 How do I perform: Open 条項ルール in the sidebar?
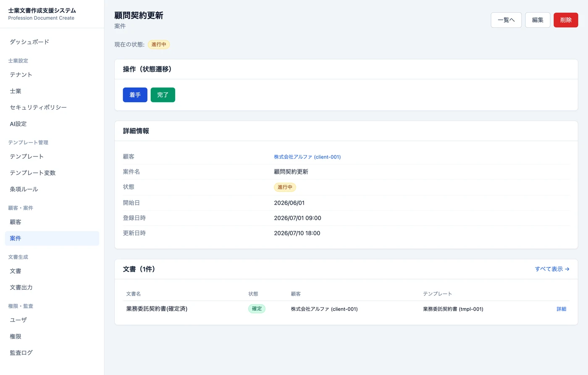(x=52, y=189)
